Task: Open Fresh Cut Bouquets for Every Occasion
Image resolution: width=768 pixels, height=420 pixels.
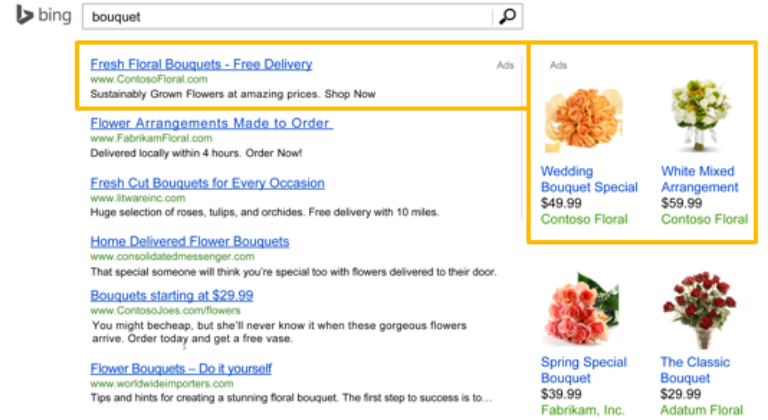Action: pyautogui.click(x=207, y=183)
